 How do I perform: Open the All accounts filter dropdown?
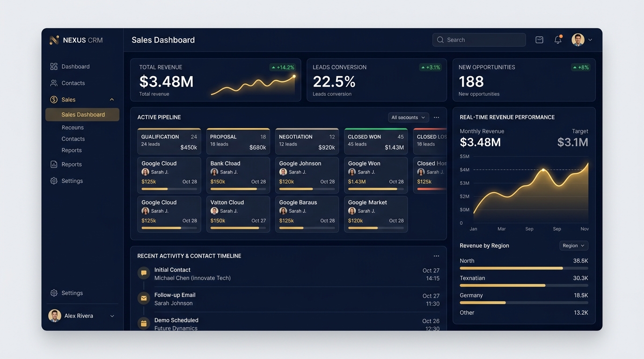tap(408, 117)
